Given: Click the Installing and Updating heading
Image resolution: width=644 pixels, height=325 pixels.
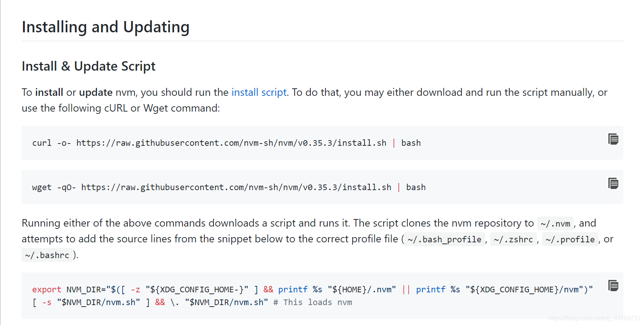Looking at the screenshot, I should [106, 27].
